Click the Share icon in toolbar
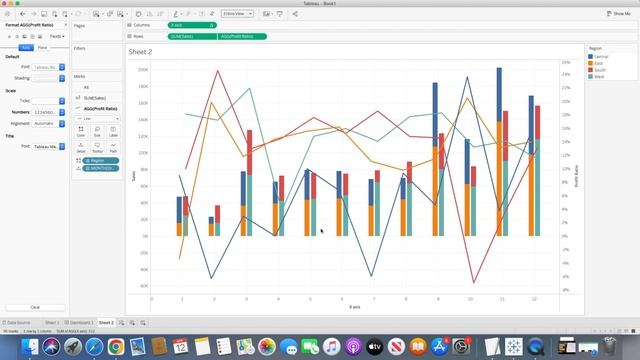Image resolution: width=640 pixels, height=360 pixels. tap(295, 14)
